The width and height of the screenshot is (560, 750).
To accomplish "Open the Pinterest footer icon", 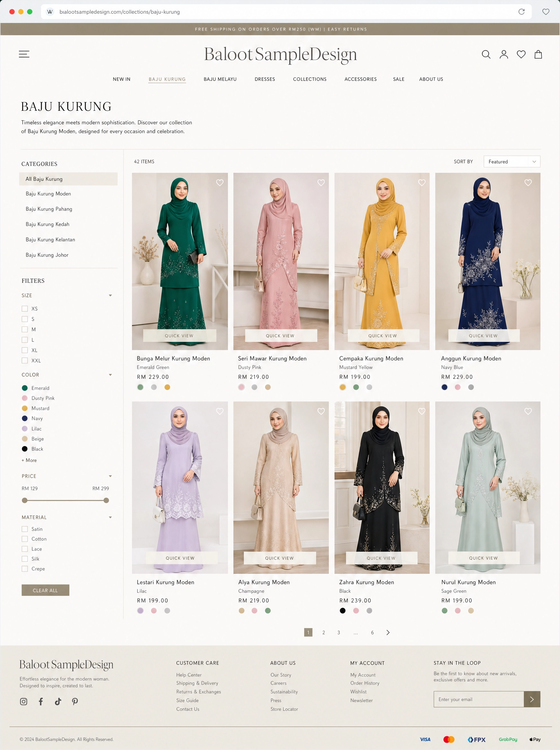I will point(75,702).
